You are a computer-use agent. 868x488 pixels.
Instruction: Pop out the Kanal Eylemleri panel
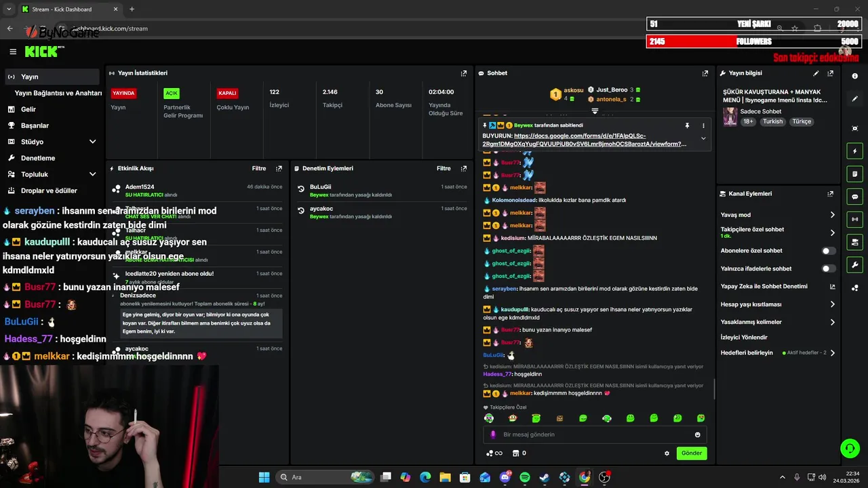830,194
